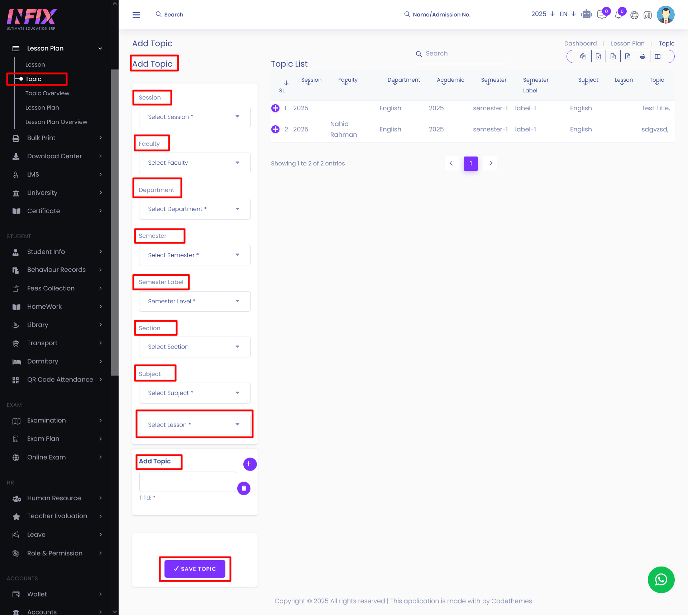Expand row 1 details with plus icon
688x616 pixels.
(x=275, y=108)
